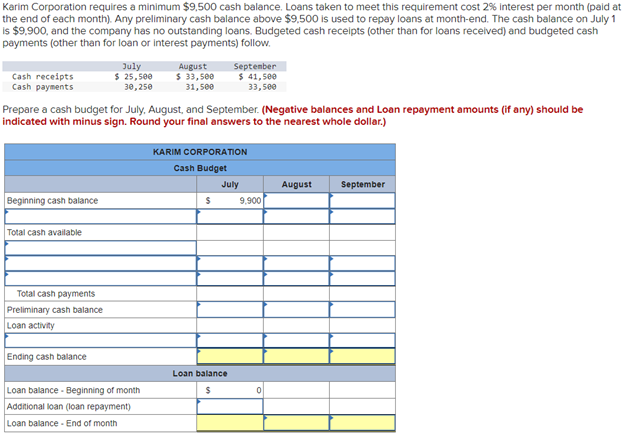The height and width of the screenshot is (434, 624).
Task: Select the August Ending cash balance cell
Action: [296, 356]
